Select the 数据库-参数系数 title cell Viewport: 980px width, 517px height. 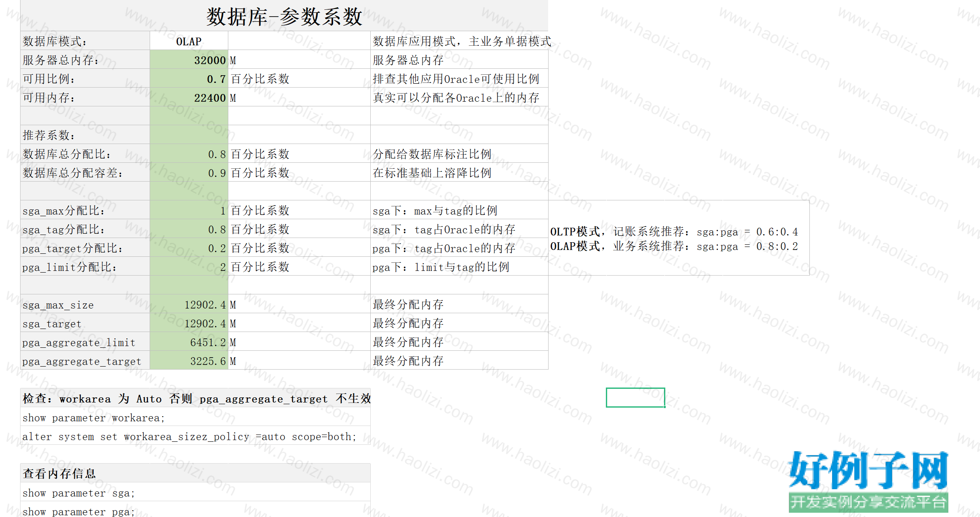pos(284,16)
